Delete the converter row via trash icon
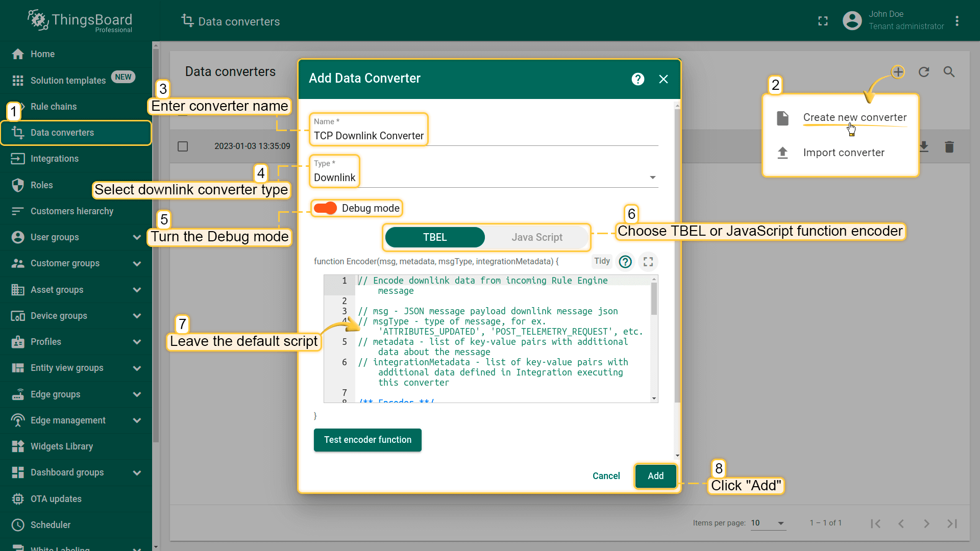Image resolution: width=980 pixels, height=551 pixels. [949, 147]
